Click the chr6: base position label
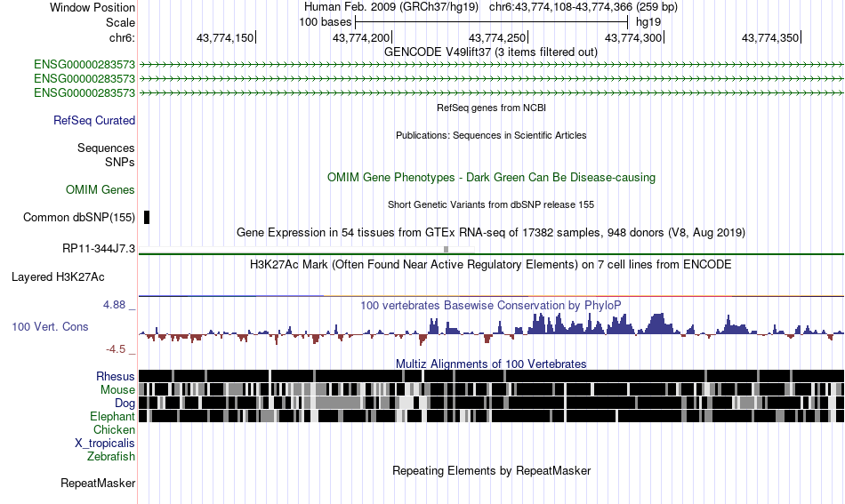The image size is (845, 504). 122,37
